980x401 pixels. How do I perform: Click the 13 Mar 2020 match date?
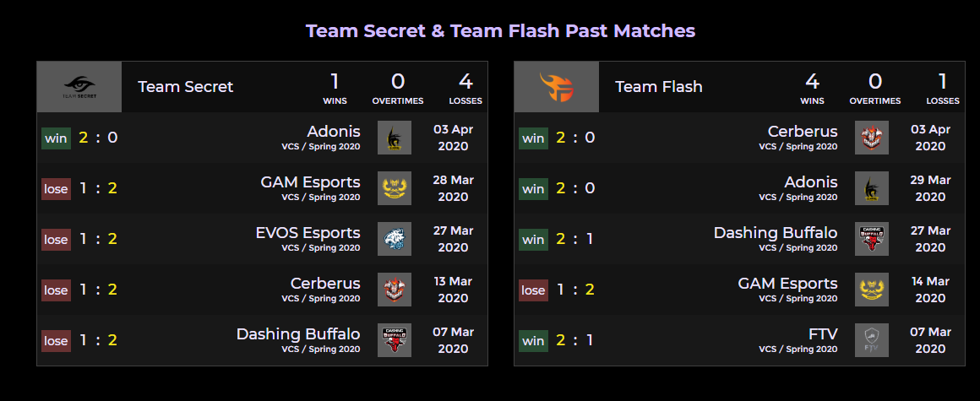pos(453,290)
